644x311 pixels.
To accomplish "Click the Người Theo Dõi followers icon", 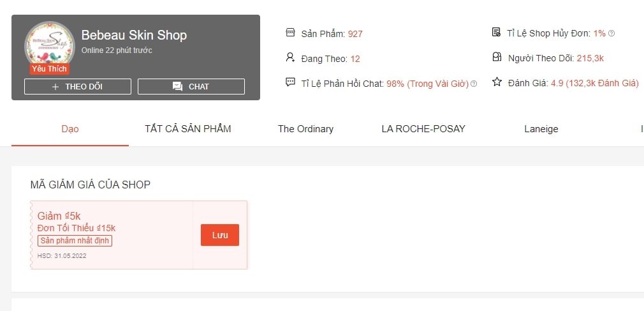I will click(497, 58).
